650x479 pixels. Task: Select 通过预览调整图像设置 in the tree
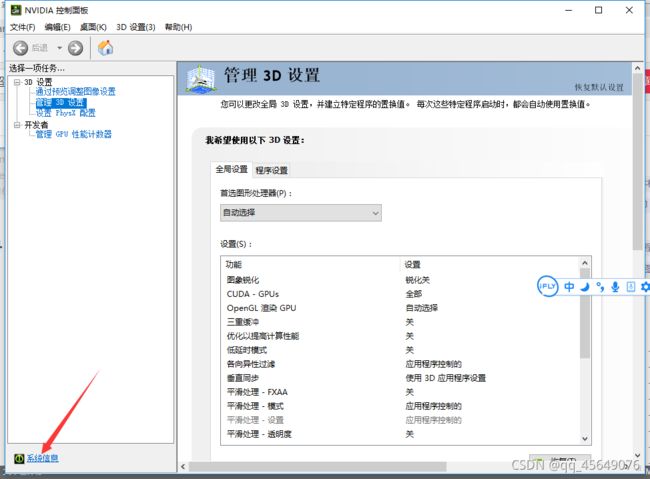pyautogui.click(x=75, y=92)
